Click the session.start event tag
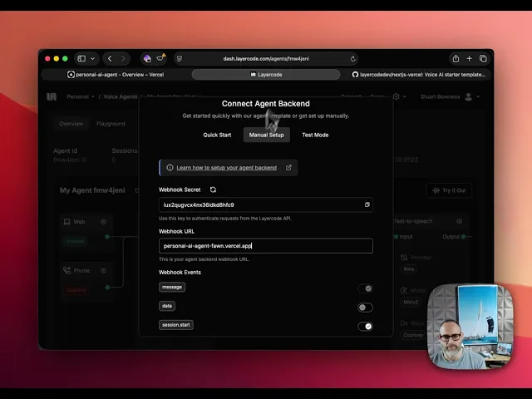532x399 pixels. point(176,325)
